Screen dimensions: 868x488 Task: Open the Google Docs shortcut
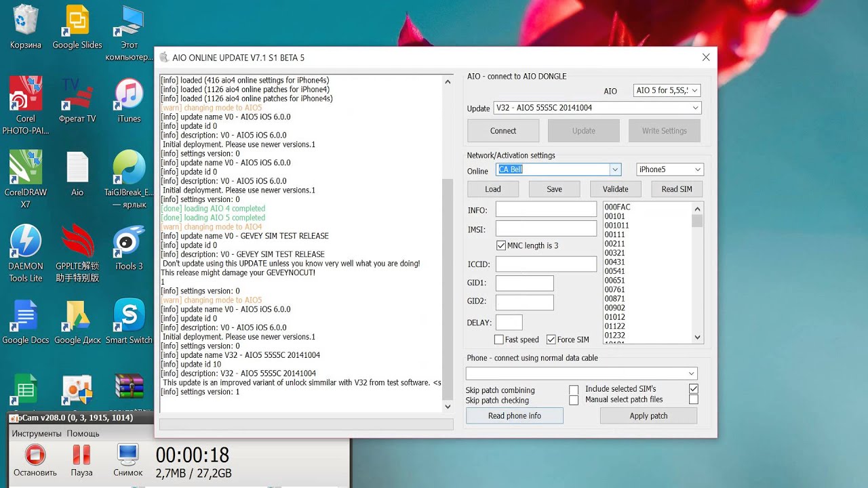(x=26, y=321)
